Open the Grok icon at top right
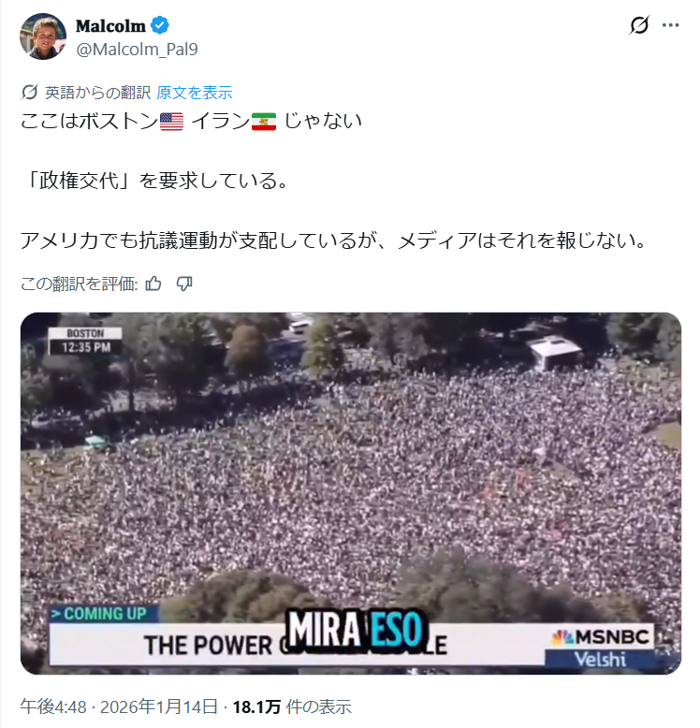The height and width of the screenshot is (728, 700). (639, 25)
